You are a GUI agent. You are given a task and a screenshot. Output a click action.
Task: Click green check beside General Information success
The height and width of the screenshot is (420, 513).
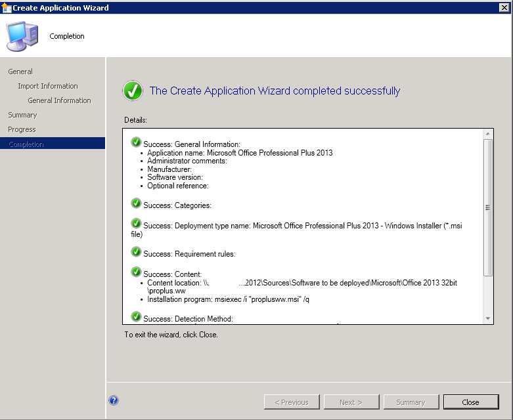136,142
